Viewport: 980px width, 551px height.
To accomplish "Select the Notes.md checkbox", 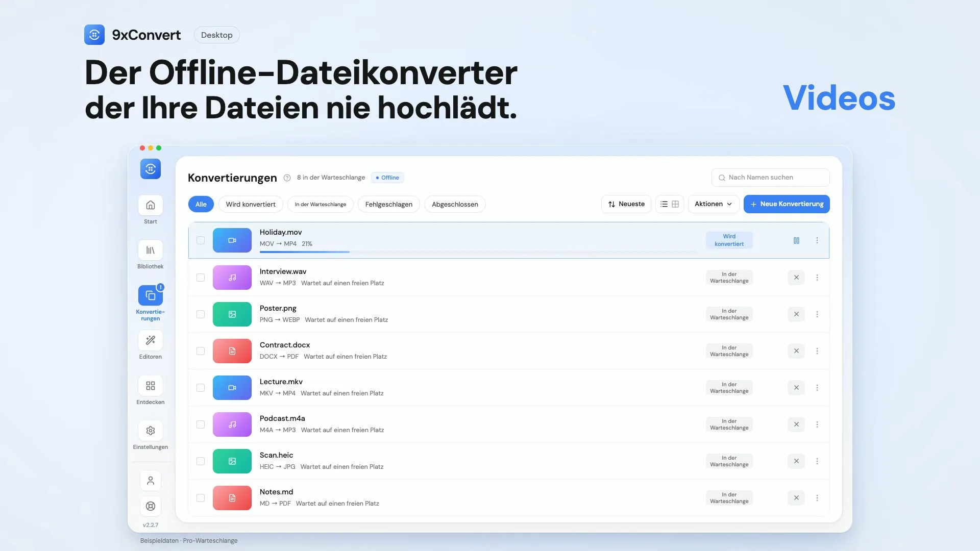I will (201, 498).
